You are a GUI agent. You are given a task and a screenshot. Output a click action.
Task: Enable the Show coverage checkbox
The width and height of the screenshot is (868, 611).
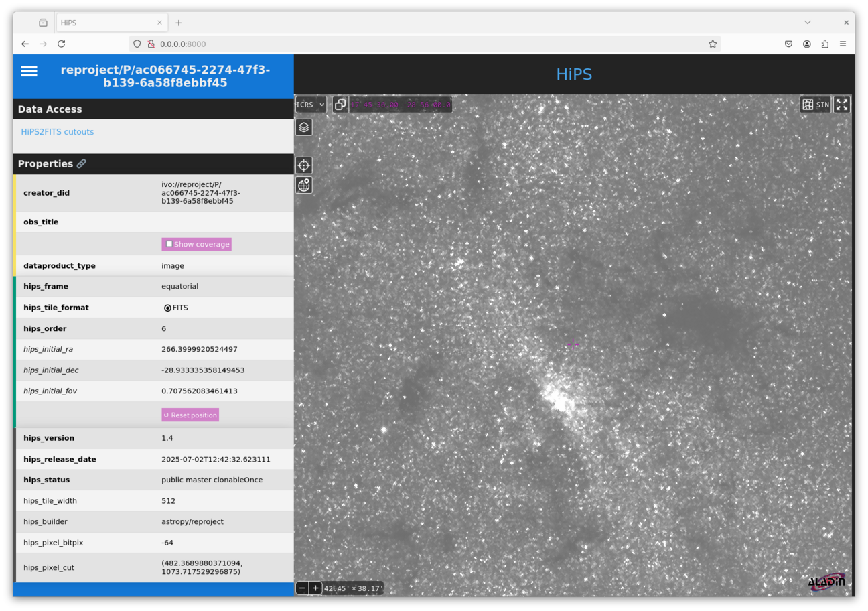click(x=169, y=244)
